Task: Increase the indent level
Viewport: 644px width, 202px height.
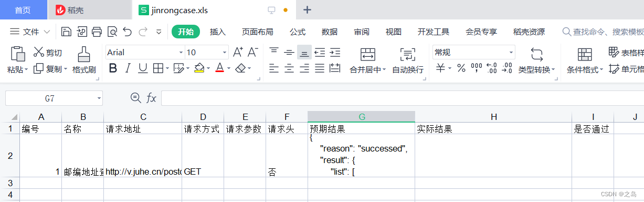Action: pyautogui.click(x=335, y=52)
